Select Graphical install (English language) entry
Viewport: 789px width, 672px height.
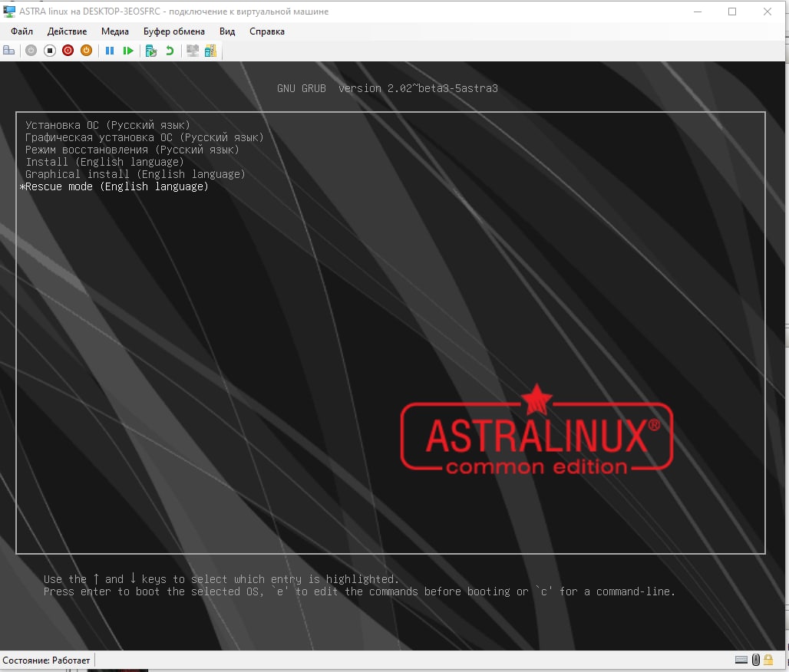coord(135,174)
